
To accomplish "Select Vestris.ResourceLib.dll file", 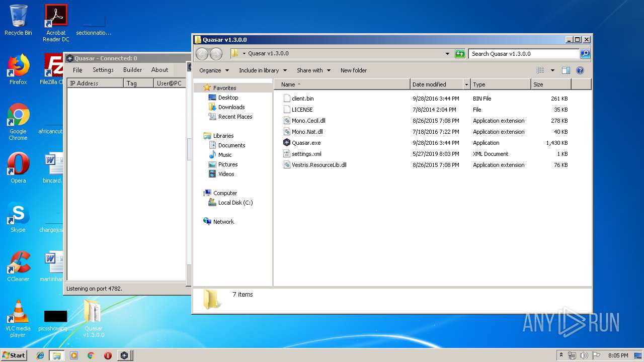I will (319, 165).
